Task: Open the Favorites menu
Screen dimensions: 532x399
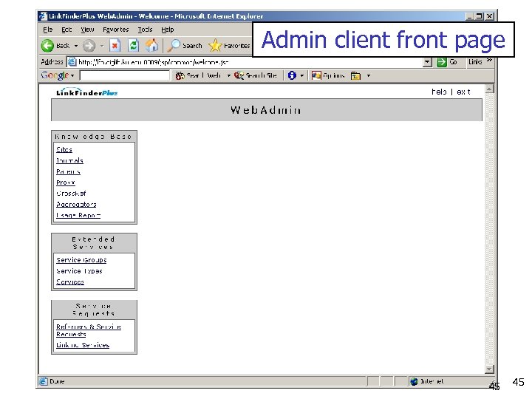Action: pyautogui.click(x=116, y=30)
